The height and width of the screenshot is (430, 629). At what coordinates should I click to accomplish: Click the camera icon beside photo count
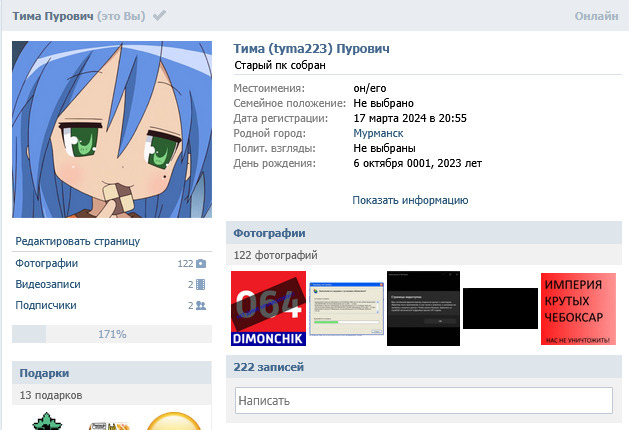(x=201, y=264)
